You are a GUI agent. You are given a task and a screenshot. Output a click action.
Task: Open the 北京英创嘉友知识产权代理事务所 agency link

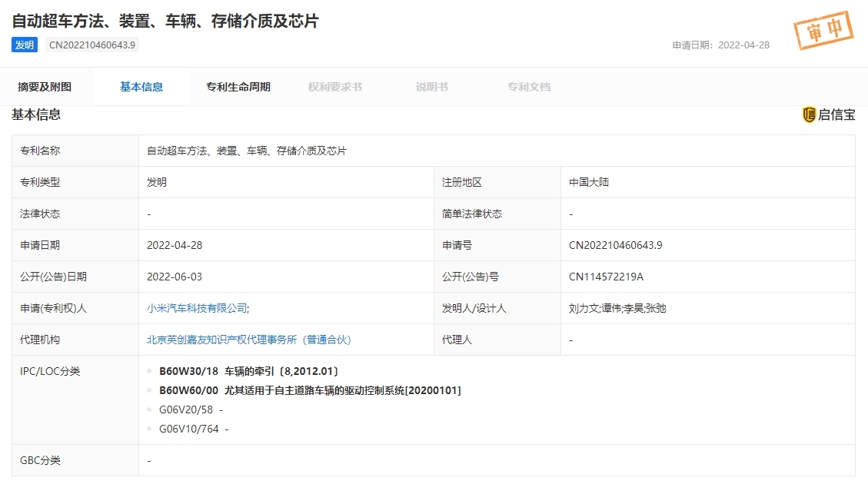pyautogui.click(x=249, y=340)
